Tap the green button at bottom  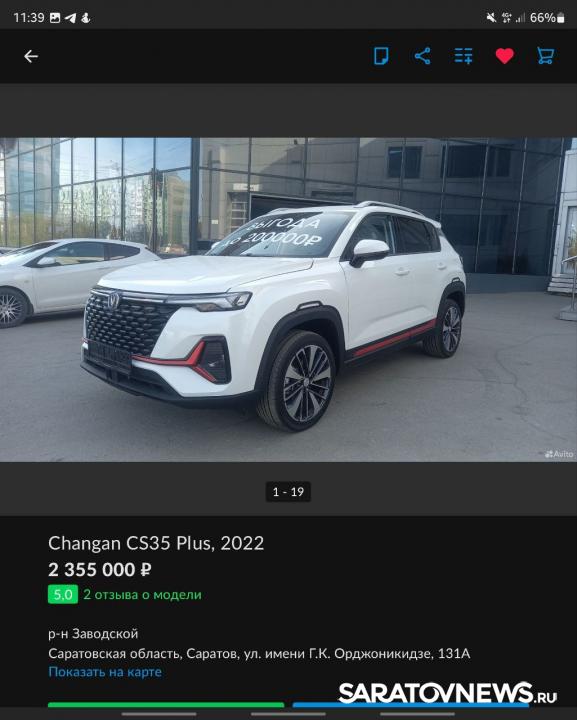166,705
